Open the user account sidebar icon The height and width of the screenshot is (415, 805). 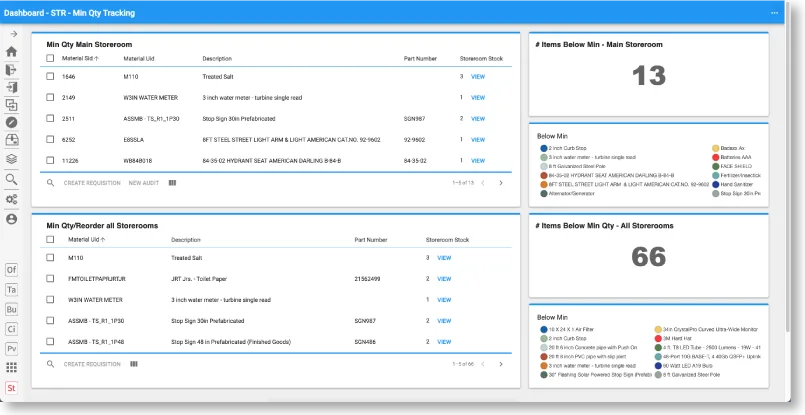11,219
